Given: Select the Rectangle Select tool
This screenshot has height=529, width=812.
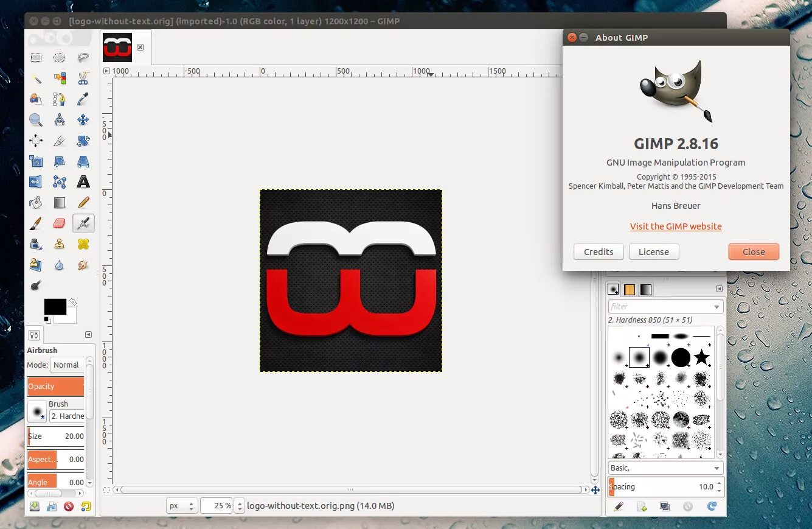Looking at the screenshot, I should click(36, 58).
